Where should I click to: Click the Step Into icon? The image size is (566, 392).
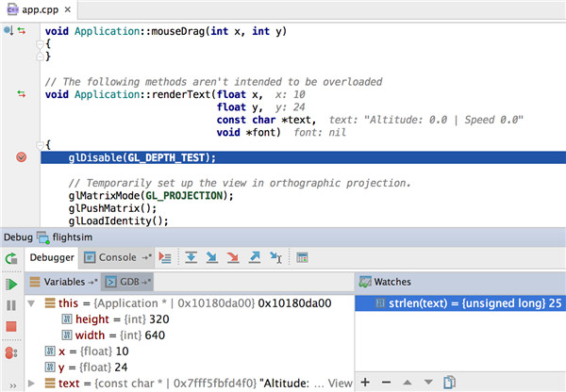point(212,257)
